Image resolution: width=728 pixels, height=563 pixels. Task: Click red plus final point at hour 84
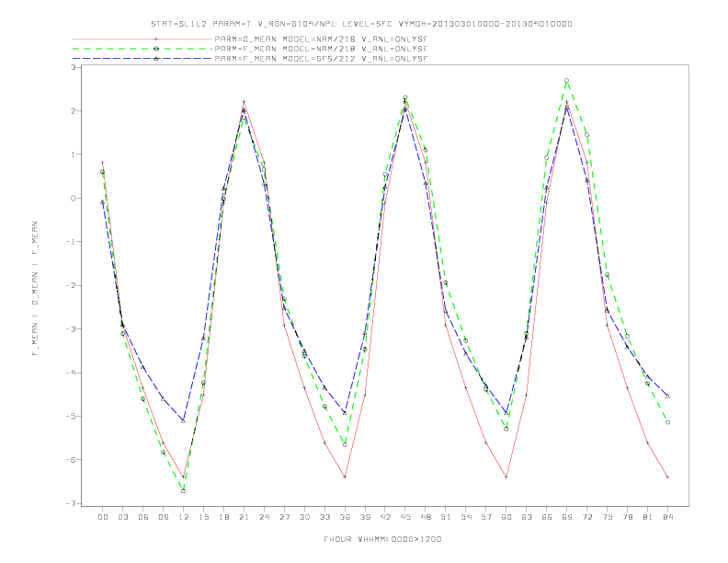point(667,477)
